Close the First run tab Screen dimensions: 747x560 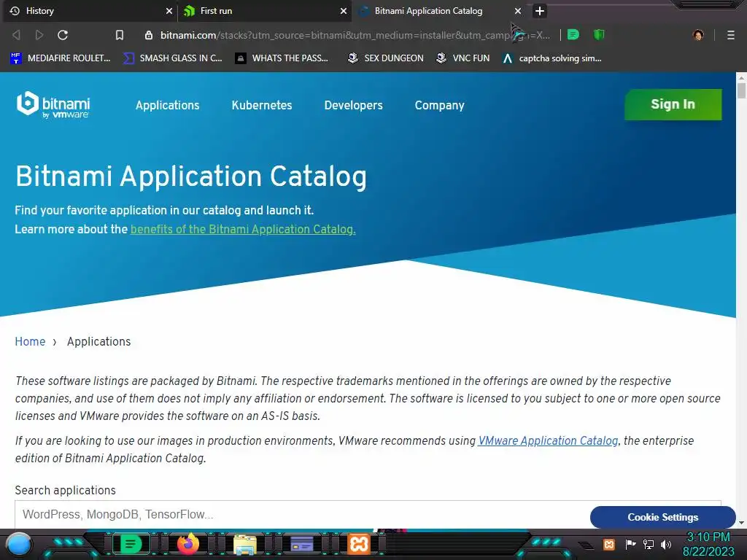[x=344, y=11]
